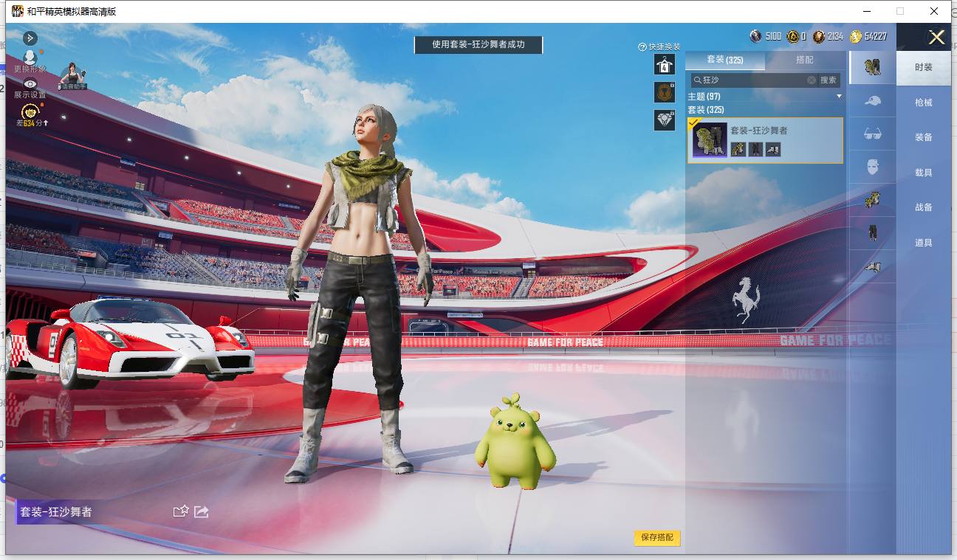Open the 差634分 score badge
Viewport: 957px width, 560px height.
click(30, 115)
